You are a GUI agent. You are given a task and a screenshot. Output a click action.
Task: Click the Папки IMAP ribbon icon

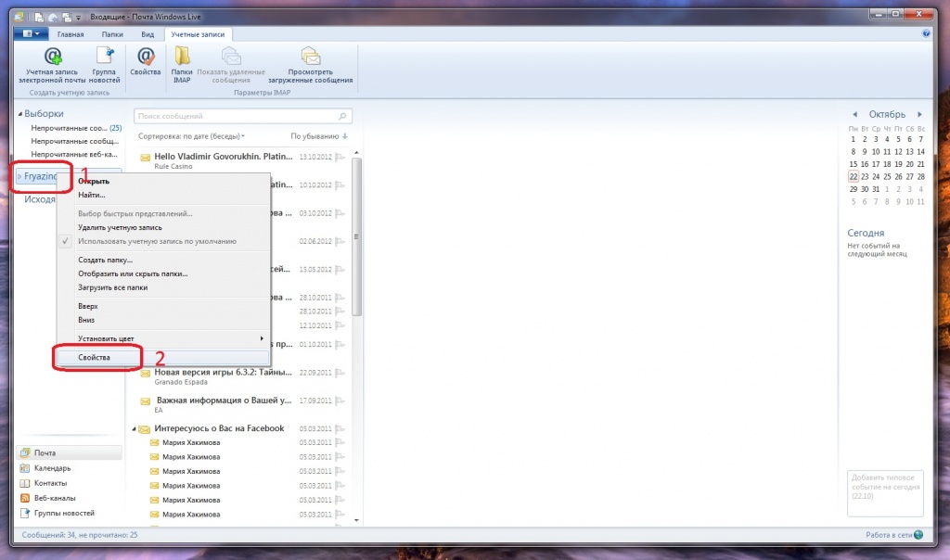click(182, 57)
